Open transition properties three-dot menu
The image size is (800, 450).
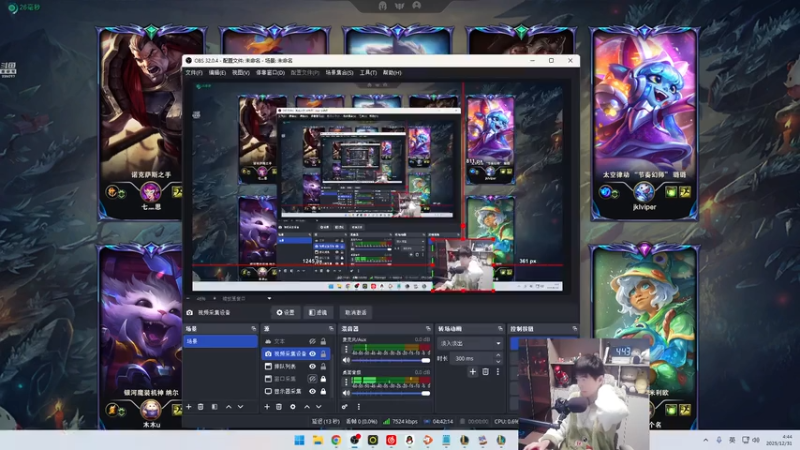497,371
